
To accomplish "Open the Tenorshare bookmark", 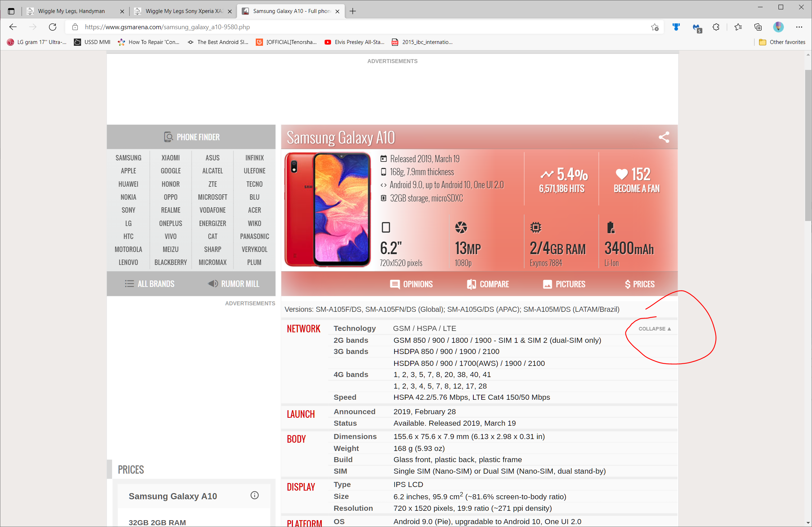I will pyautogui.click(x=286, y=42).
